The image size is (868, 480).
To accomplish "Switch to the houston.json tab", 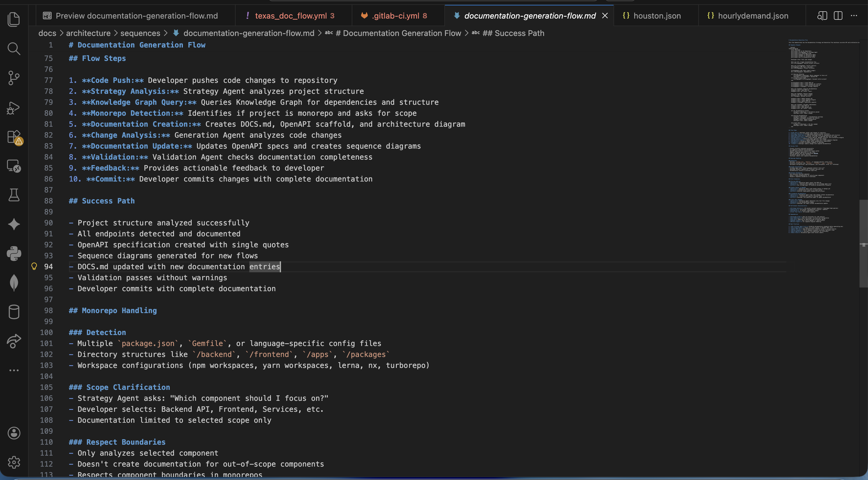I will (x=657, y=16).
